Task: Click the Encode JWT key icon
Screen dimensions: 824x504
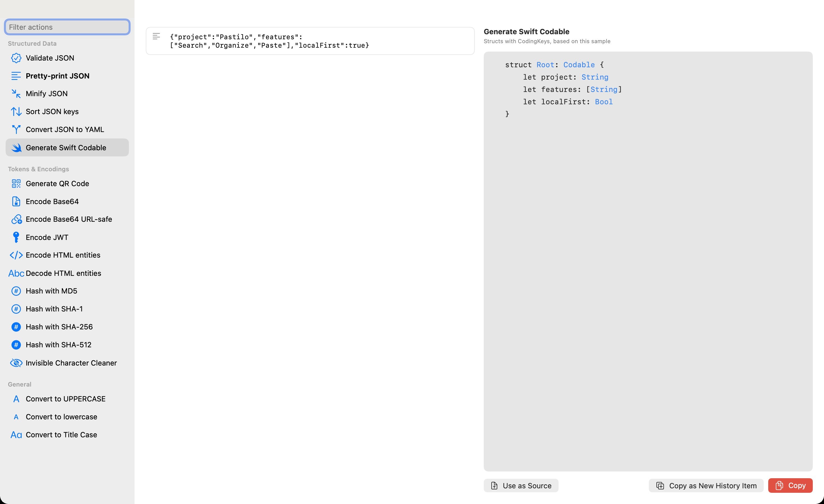Action: click(x=16, y=237)
